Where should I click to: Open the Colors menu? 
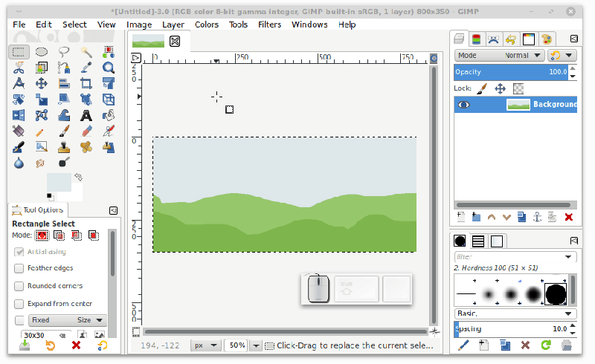[x=207, y=25]
